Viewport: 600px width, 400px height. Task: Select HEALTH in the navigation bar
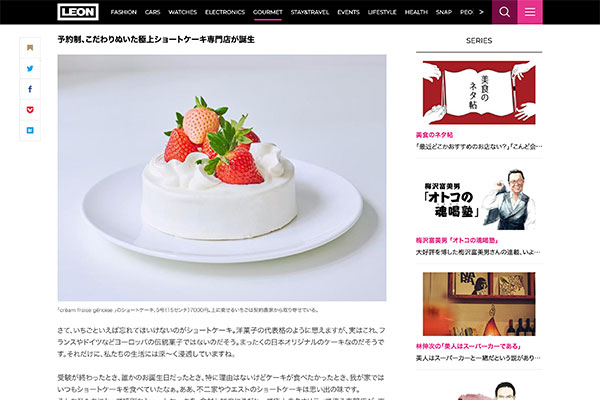416,12
